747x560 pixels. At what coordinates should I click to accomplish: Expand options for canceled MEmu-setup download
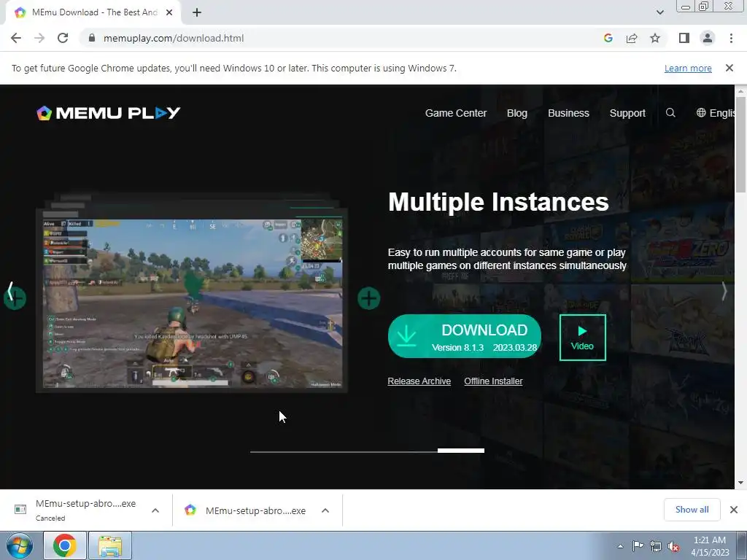click(155, 510)
